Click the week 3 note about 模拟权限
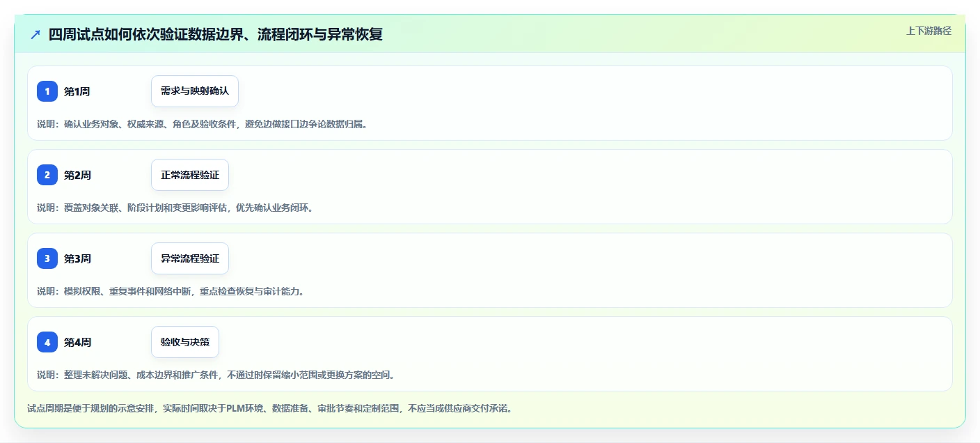 coord(171,291)
